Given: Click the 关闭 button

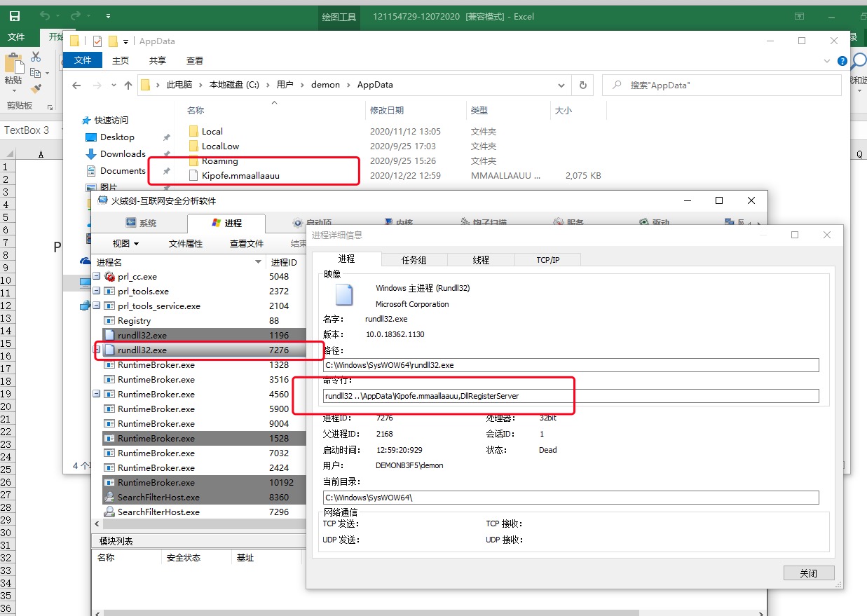Looking at the screenshot, I should (809, 573).
